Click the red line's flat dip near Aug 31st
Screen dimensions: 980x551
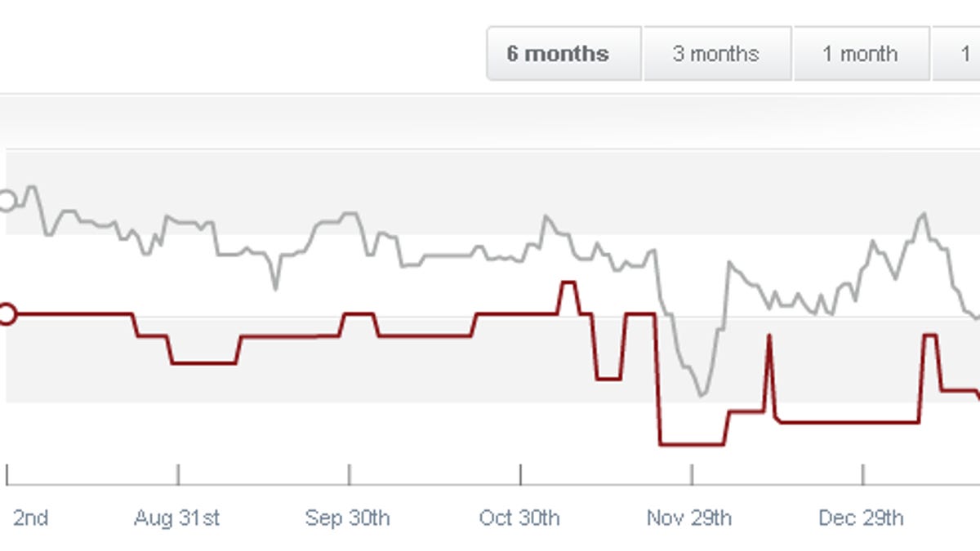coord(204,362)
